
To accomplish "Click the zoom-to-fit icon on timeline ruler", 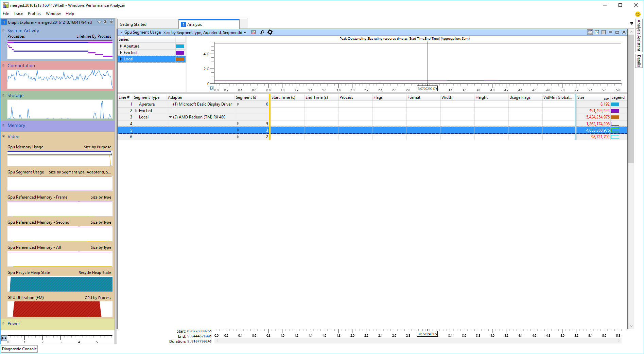I will pos(4,338).
